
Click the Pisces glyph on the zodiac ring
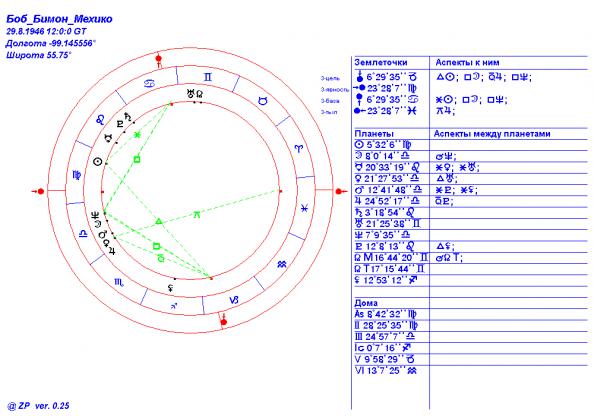[x=304, y=208]
